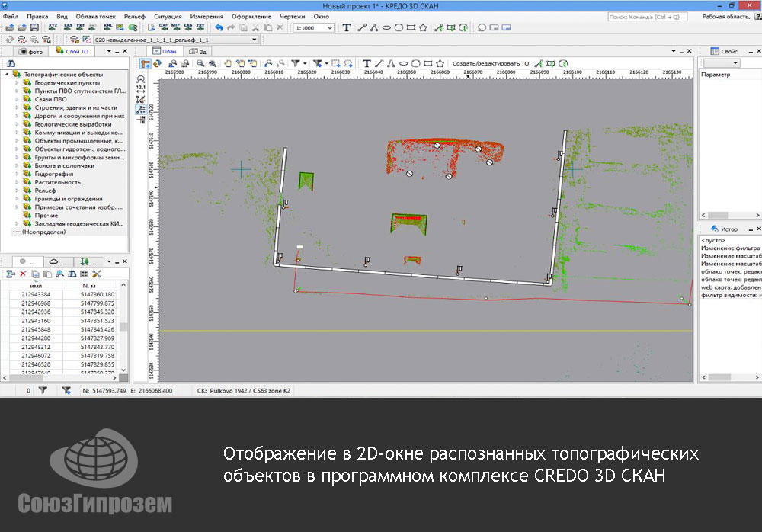762x532 pixels.
Task: Switch to the 3д view tab
Action: point(198,52)
